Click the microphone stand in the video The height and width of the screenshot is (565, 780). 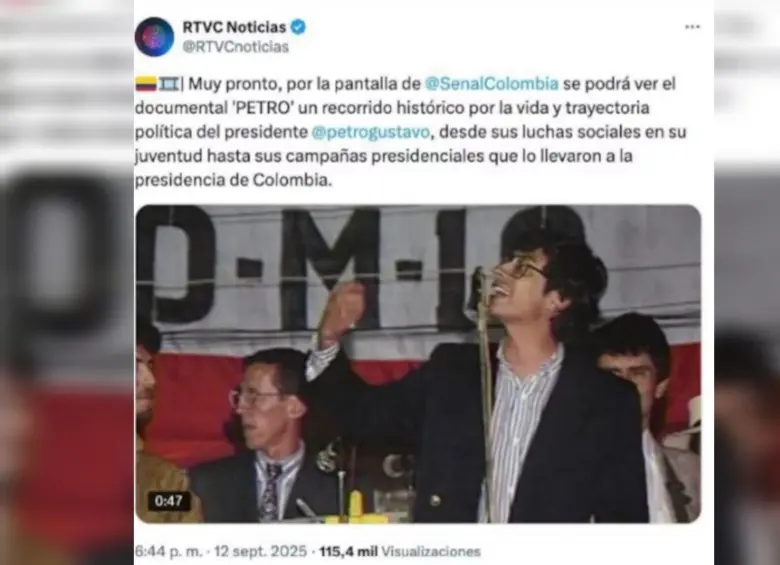point(484,388)
